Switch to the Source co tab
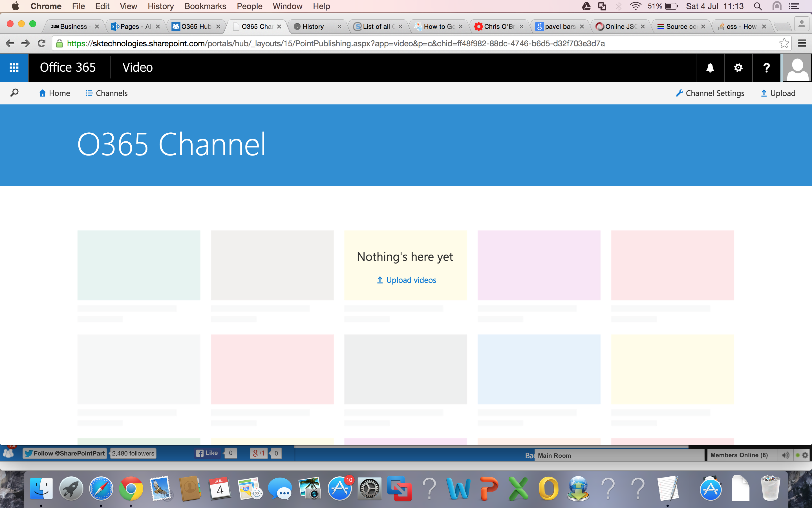Viewport: 812px width, 508px height. pos(681,27)
